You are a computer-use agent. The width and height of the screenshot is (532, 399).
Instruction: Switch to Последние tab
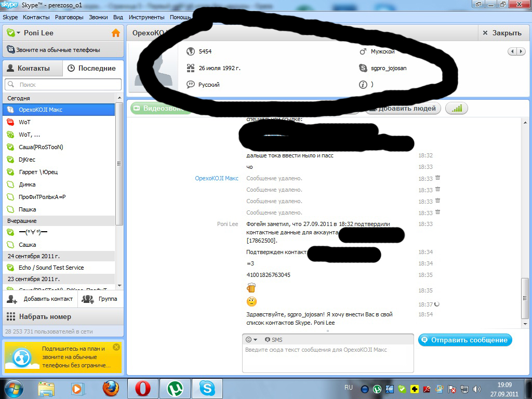pos(93,68)
